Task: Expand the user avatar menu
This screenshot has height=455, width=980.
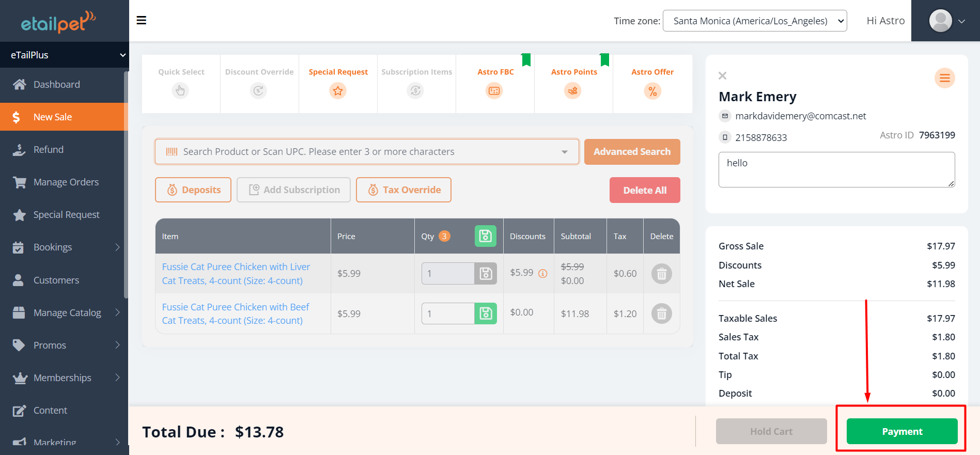Action: point(946,21)
